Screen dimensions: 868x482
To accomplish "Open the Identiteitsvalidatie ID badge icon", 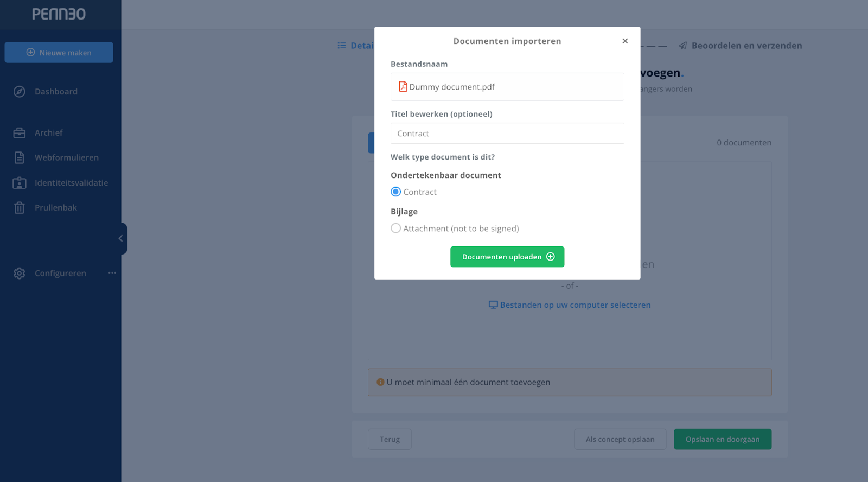I will pos(20,183).
